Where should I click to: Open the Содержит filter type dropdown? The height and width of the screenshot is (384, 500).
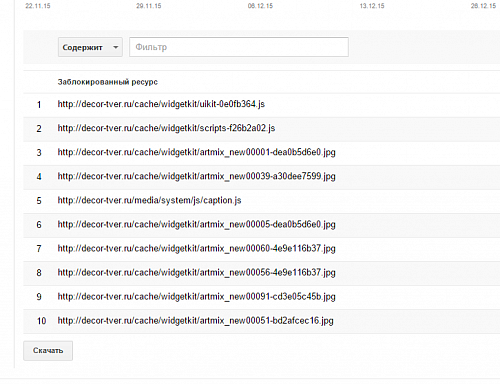(90, 47)
